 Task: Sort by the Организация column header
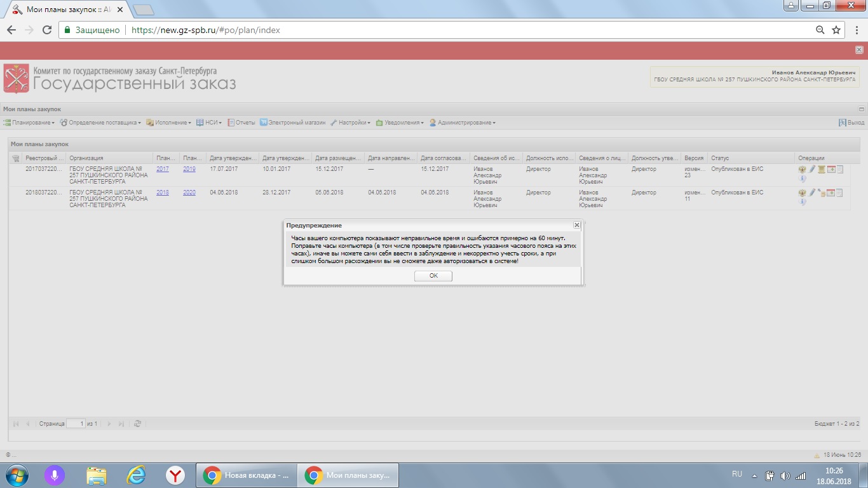[110, 158]
